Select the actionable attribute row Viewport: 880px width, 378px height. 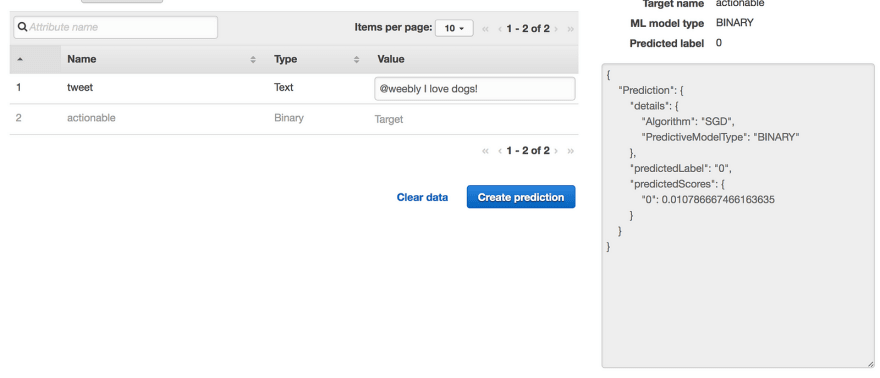tap(294, 119)
